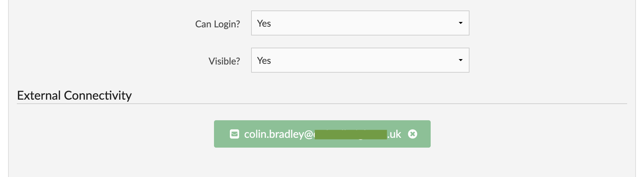The height and width of the screenshot is (177, 644).
Task: Click the External Connectivity section heading
Action: 74,96
